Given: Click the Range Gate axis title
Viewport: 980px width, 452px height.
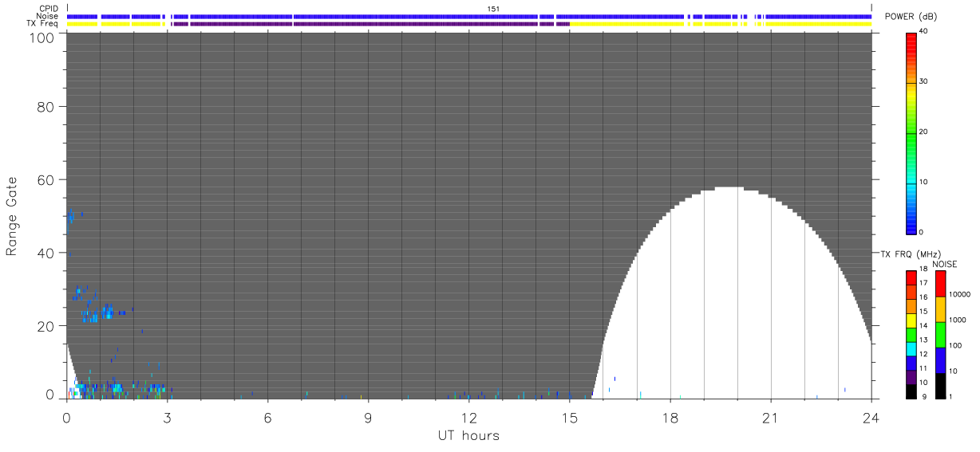Looking at the screenshot, I should pyautogui.click(x=12, y=217).
